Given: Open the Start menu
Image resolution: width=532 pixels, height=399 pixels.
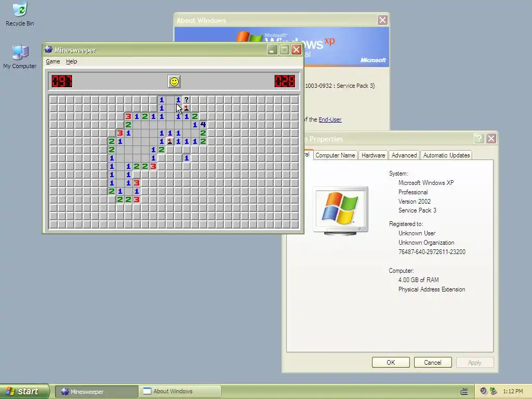Looking at the screenshot, I should click(24, 391).
